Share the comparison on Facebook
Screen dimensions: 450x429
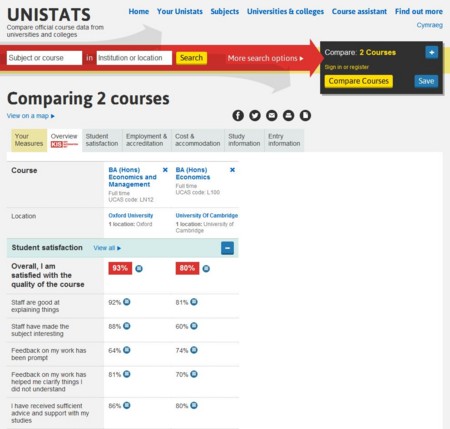tap(238, 116)
